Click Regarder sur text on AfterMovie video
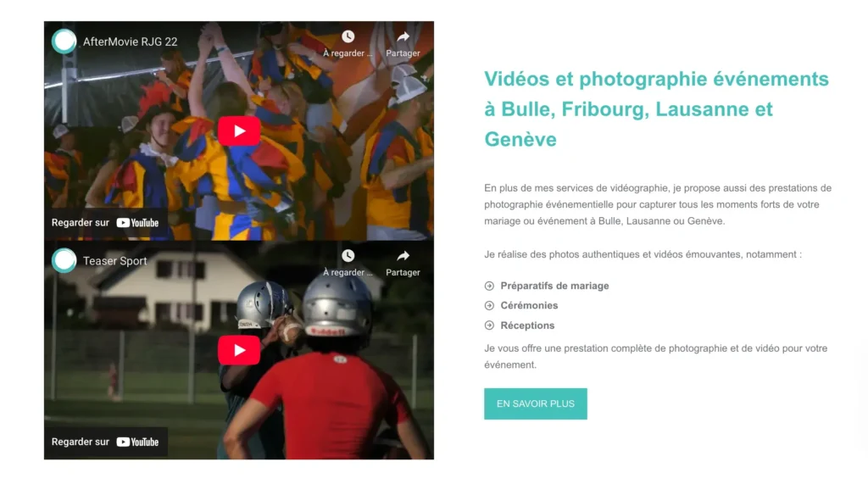 click(81, 223)
